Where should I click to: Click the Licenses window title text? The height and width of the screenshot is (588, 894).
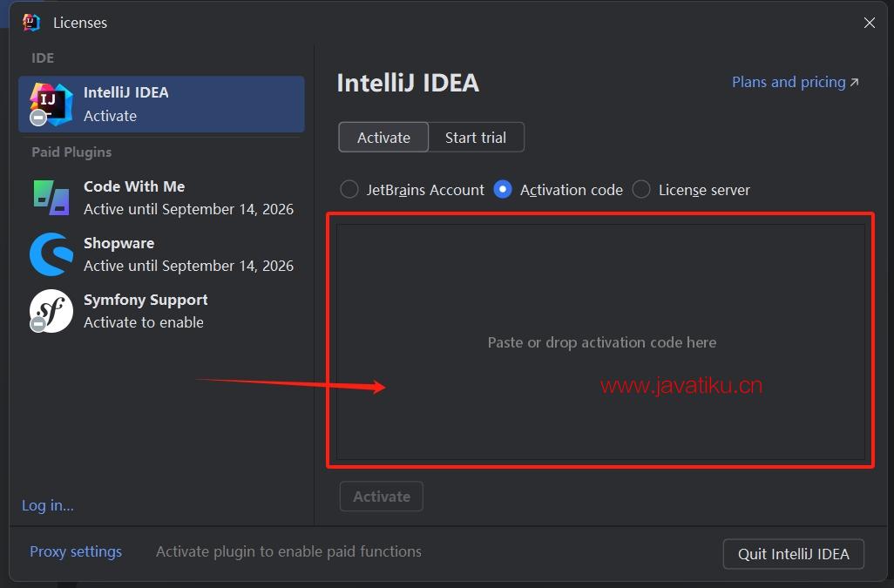(x=80, y=23)
